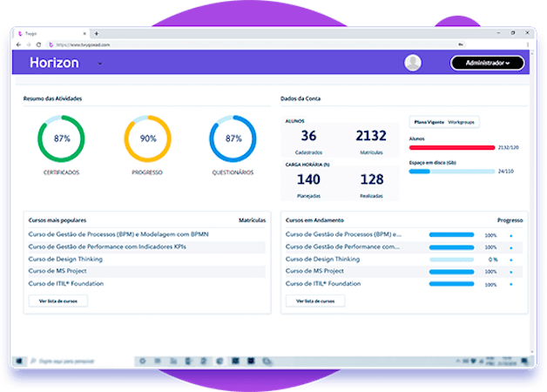Expand the chevron next to Horizon
The height and width of the screenshot is (392, 547).
click(x=100, y=64)
